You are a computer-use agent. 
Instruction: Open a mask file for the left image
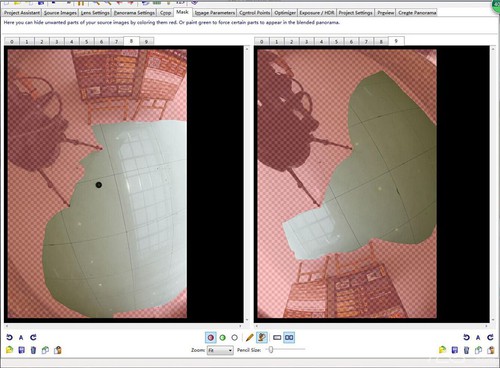click(x=9, y=350)
